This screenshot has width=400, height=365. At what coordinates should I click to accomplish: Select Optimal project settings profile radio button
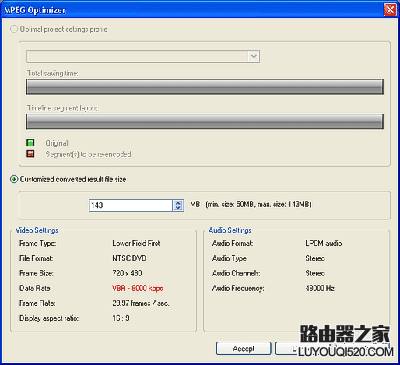pyautogui.click(x=14, y=29)
